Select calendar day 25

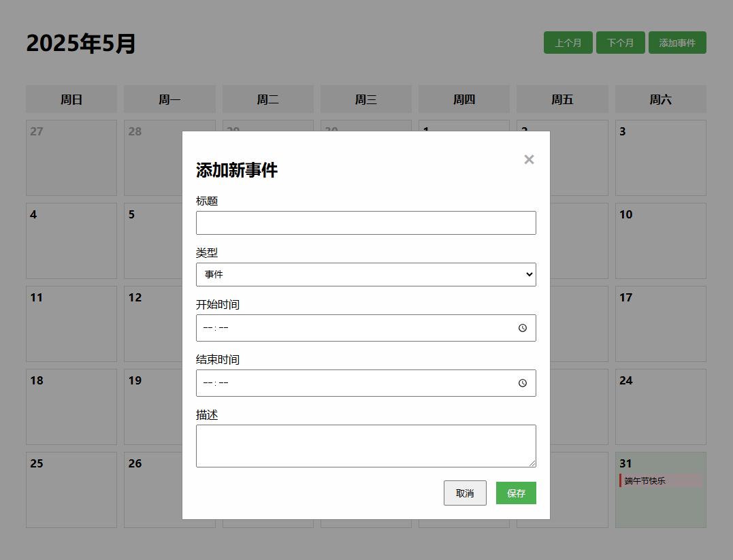(71, 490)
